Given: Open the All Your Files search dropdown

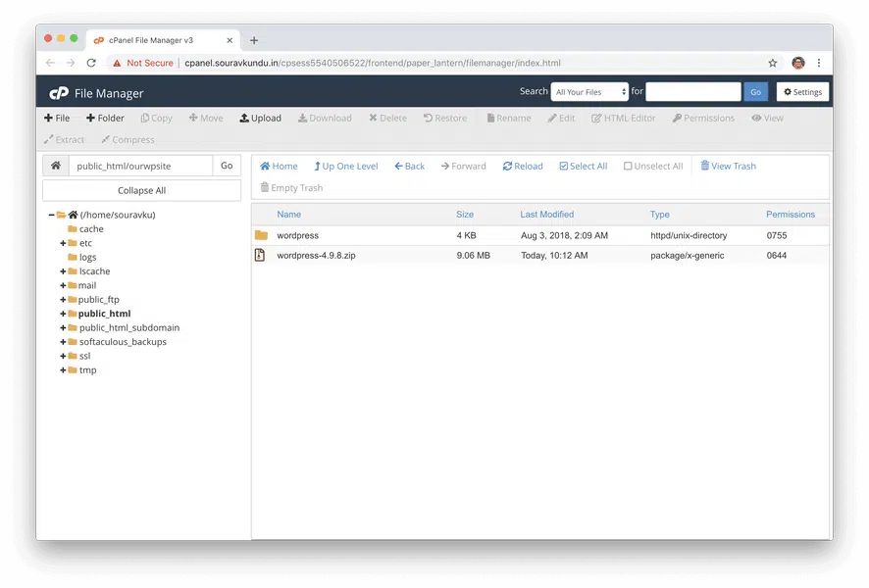Looking at the screenshot, I should (589, 92).
